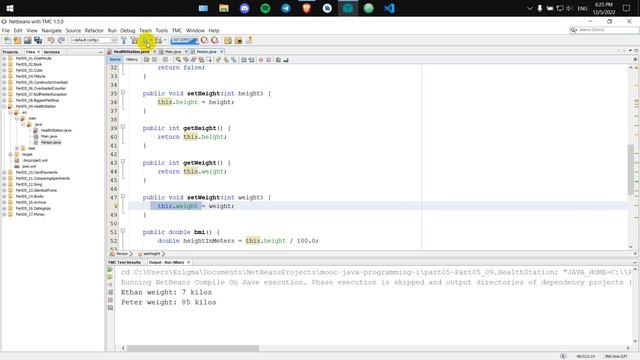Open the Refactor menu
The image size is (640, 360).
(94, 31)
